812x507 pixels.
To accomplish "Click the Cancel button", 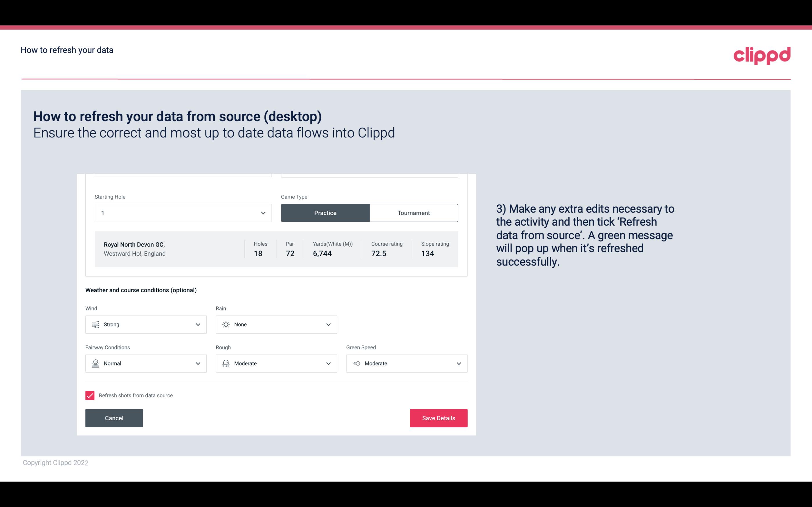I will coord(114,418).
